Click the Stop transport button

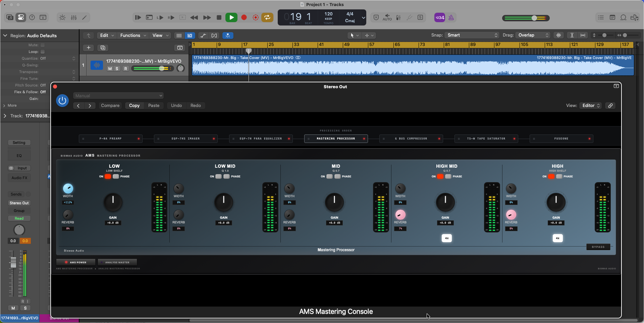[219, 17]
